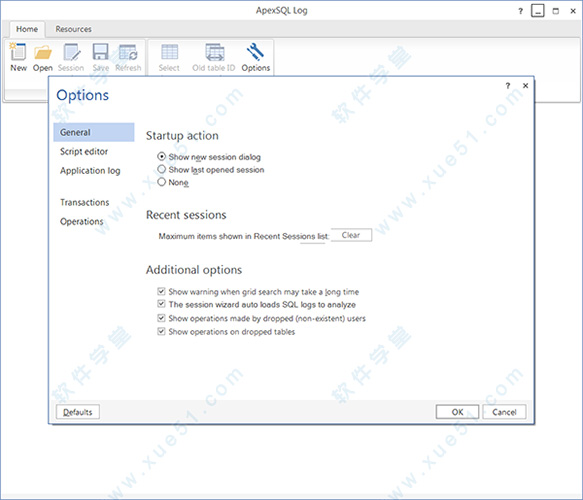Select the None startup action radio button
Screen dimensions: 583x500
161,182
